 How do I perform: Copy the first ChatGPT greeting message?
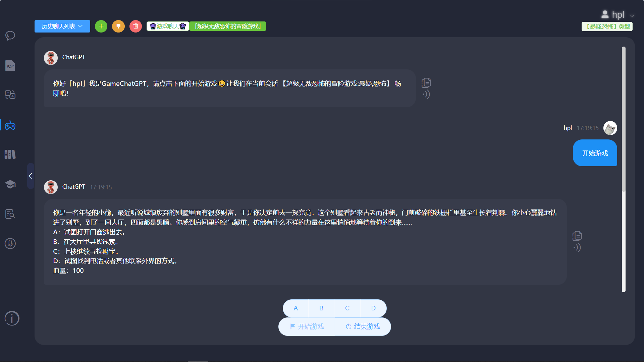pyautogui.click(x=426, y=83)
